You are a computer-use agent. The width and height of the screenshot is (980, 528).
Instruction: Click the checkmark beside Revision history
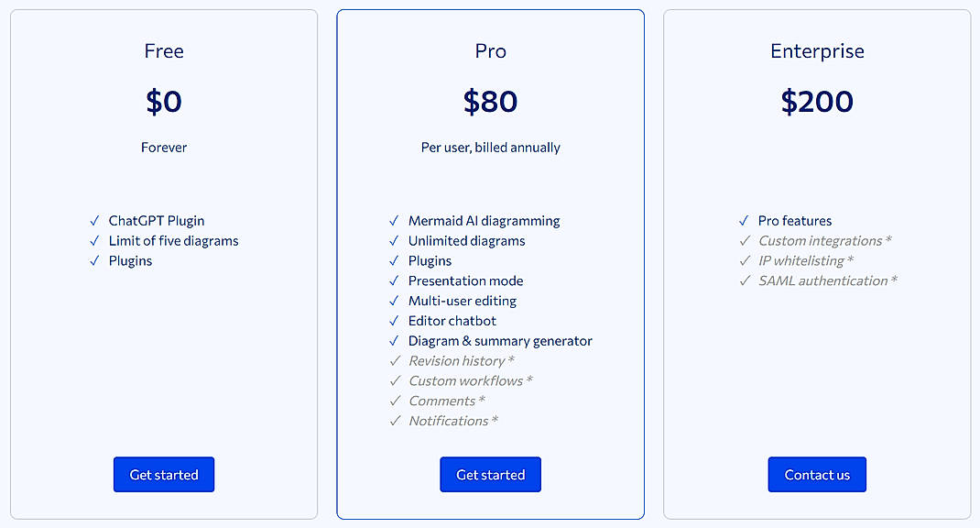tap(393, 360)
